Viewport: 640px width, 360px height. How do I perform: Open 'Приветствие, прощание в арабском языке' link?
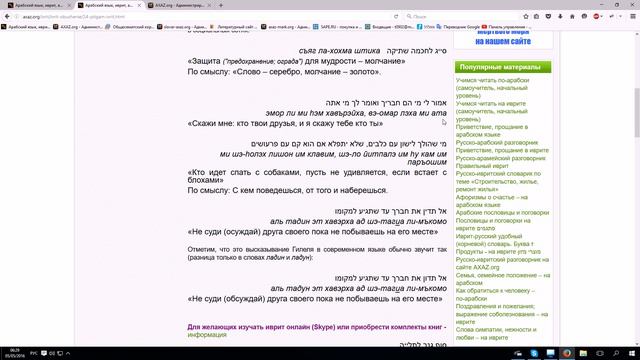[x=491, y=131]
